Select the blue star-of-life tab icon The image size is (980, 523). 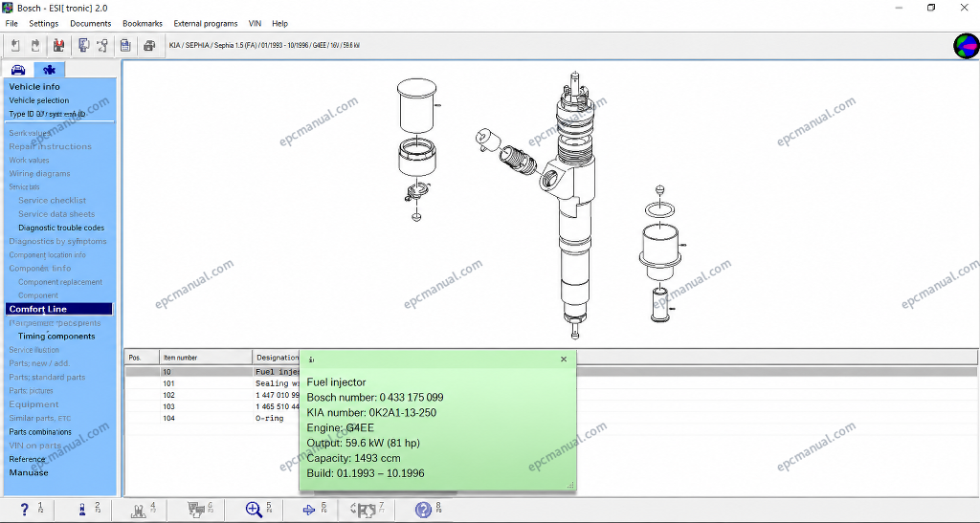tap(50, 69)
